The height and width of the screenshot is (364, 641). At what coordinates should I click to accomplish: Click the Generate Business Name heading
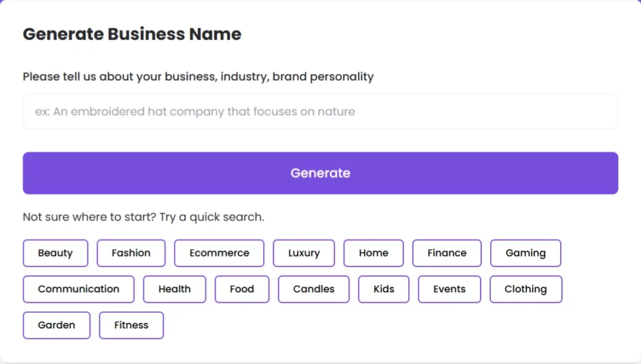pos(132,34)
